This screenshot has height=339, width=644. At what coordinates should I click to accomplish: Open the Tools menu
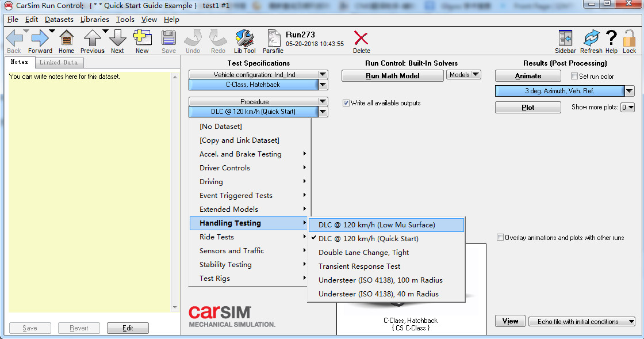coord(125,20)
